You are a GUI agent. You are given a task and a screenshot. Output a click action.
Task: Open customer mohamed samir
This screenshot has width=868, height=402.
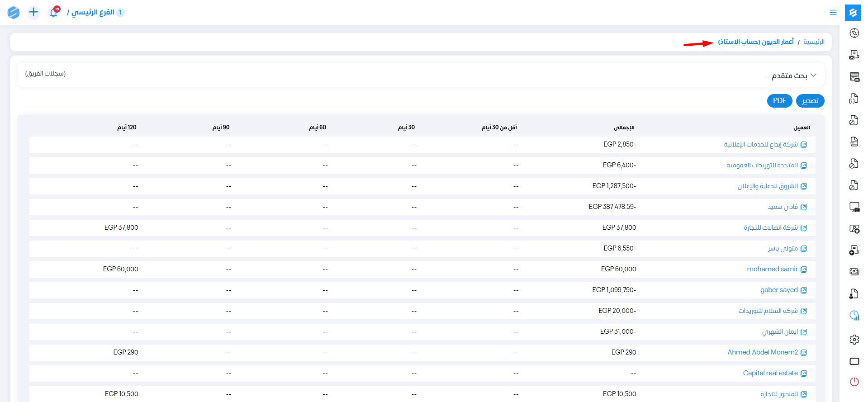click(772, 270)
